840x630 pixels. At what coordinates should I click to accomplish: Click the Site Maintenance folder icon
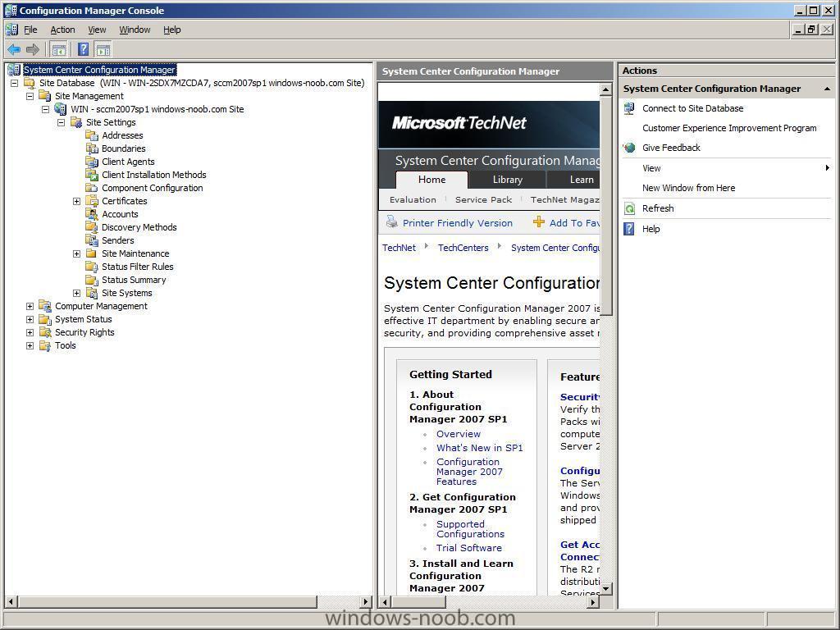[92, 253]
